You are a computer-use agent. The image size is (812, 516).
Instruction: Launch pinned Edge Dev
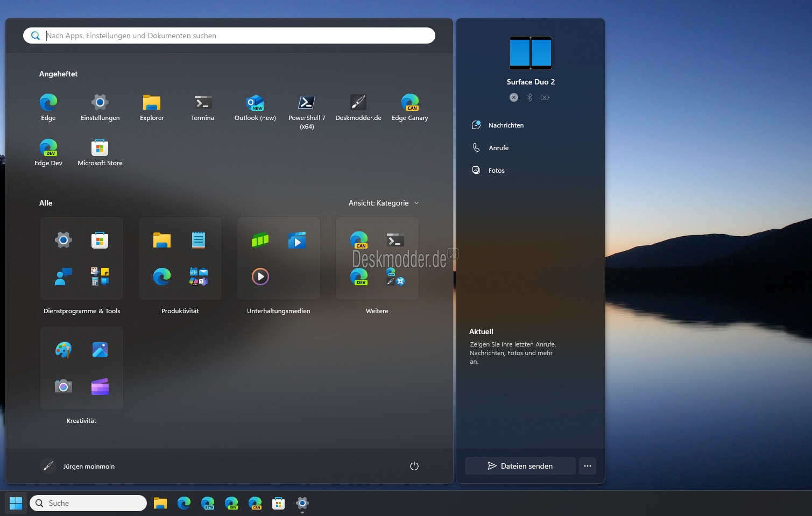(x=48, y=152)
